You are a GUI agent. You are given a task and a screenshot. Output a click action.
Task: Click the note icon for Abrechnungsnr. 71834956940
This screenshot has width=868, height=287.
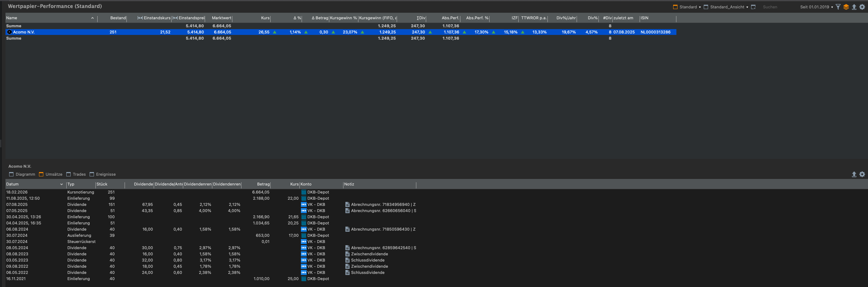pos(347,204)
